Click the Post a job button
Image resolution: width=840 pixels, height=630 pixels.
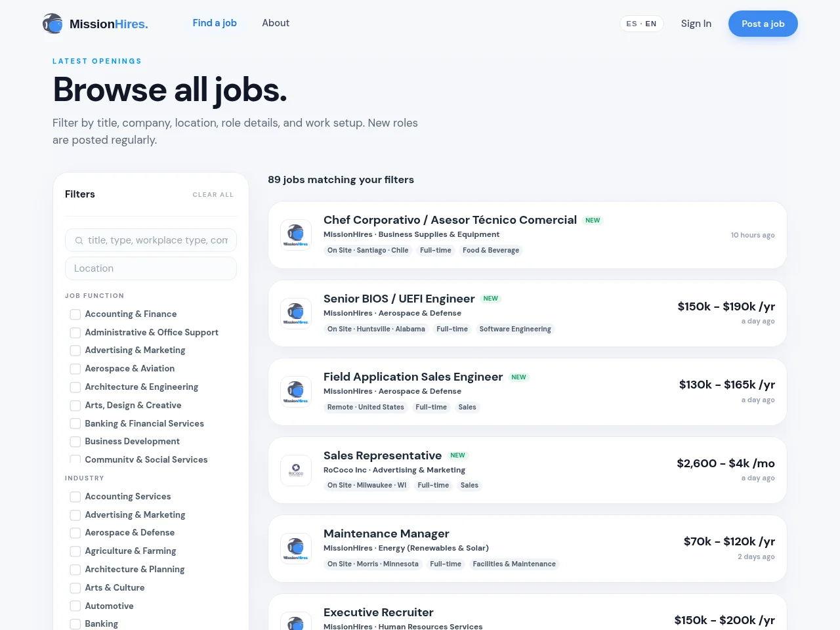(x=763, y=24)
